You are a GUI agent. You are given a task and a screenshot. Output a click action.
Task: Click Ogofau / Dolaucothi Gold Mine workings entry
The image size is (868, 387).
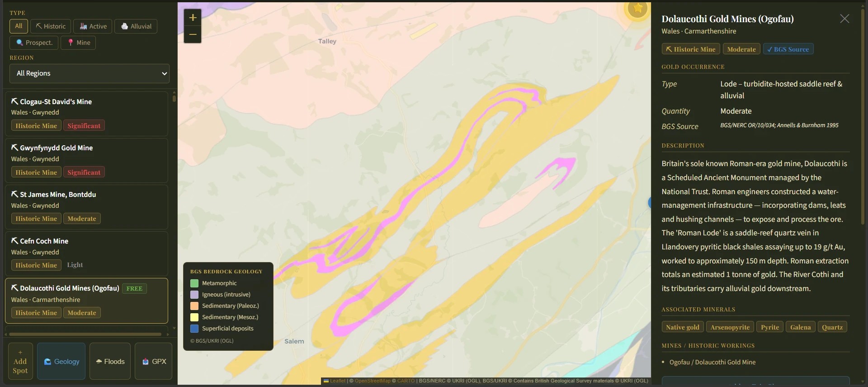pyautogui.click(x=712, y=362)
